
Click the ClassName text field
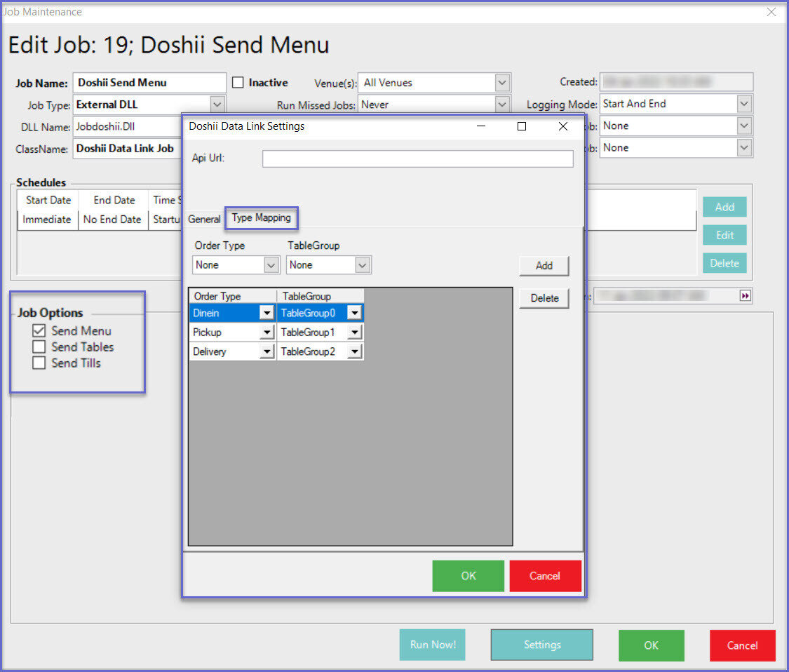[128, 149]
